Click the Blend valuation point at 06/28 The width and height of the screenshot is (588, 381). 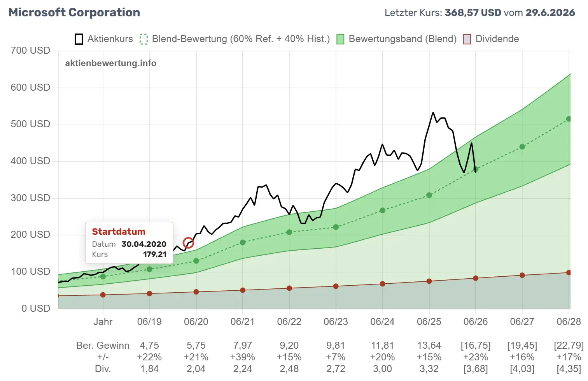tap(569, 119)
